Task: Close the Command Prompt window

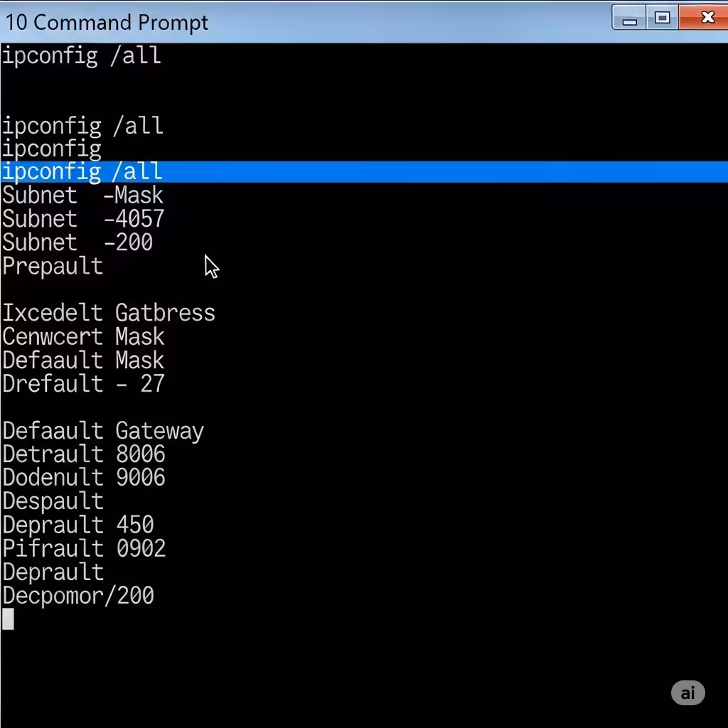Action: tap(705, 18)
